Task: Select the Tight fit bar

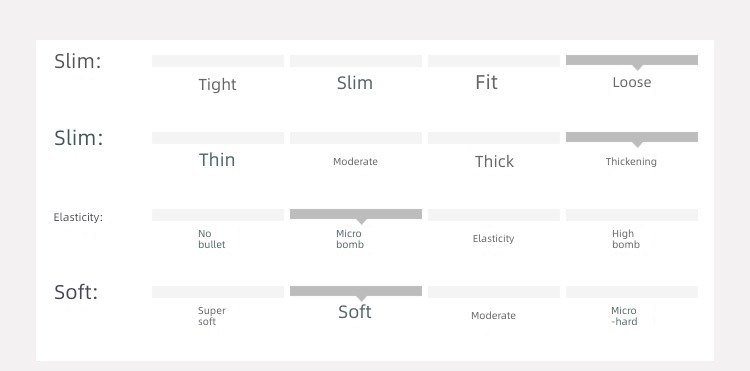Action: tap(218, 61)
